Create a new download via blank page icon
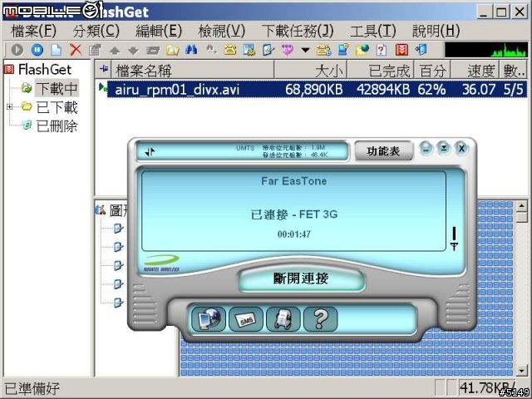 pos(57,50)
